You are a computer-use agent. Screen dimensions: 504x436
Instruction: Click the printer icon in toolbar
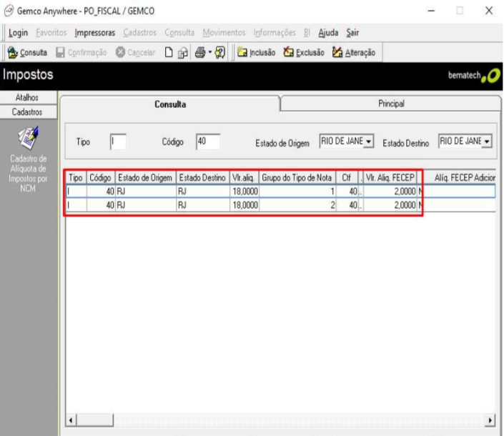200,52
